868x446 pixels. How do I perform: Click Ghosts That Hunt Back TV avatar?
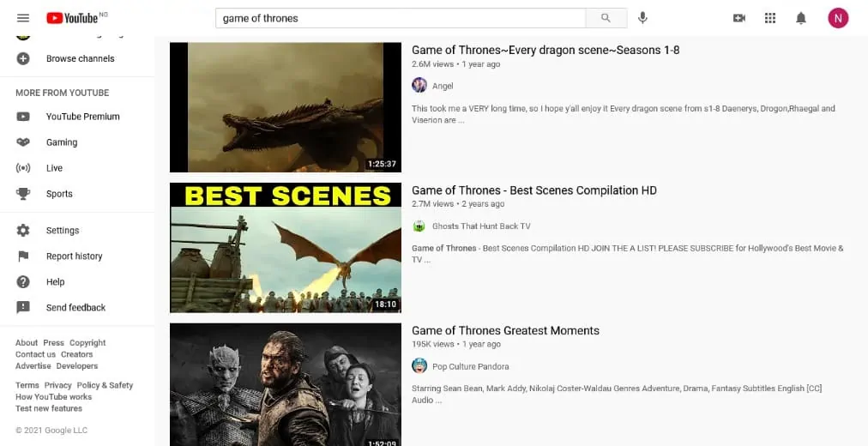419,226
